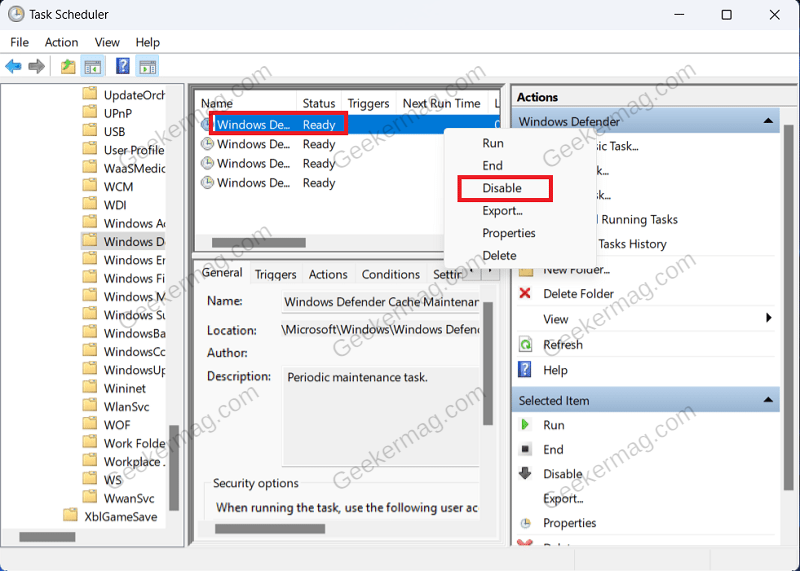The image size is (800, 571).
Task: Click the Description box reading Periodic maintenance task
Action: coord(381,416)
